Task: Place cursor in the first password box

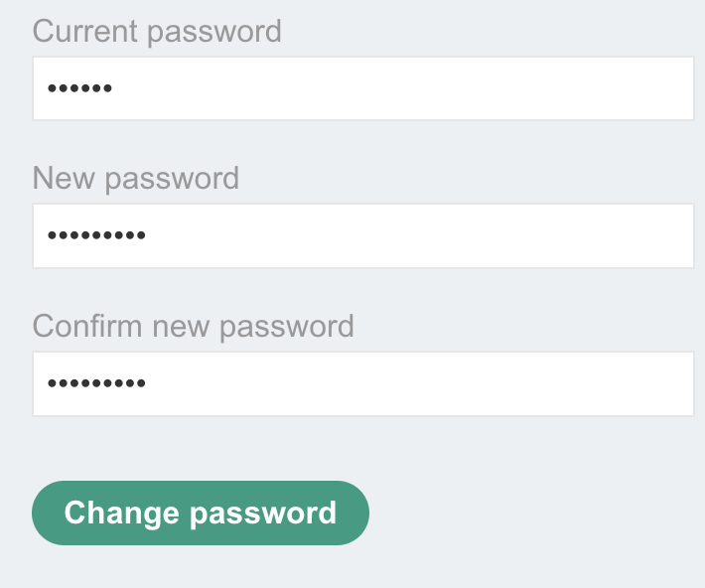Action: click(x=362, y=88)
